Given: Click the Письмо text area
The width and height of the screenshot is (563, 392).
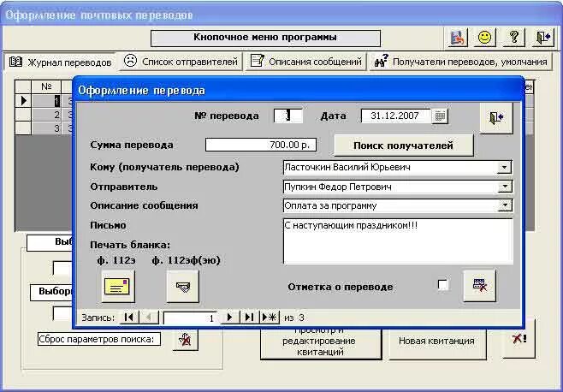Looking at the screenshot, I should (398, 241).
